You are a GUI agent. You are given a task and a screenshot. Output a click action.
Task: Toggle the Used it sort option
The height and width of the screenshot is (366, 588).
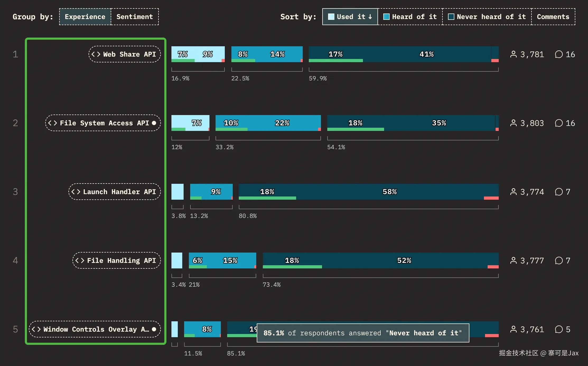pos(350,17)
